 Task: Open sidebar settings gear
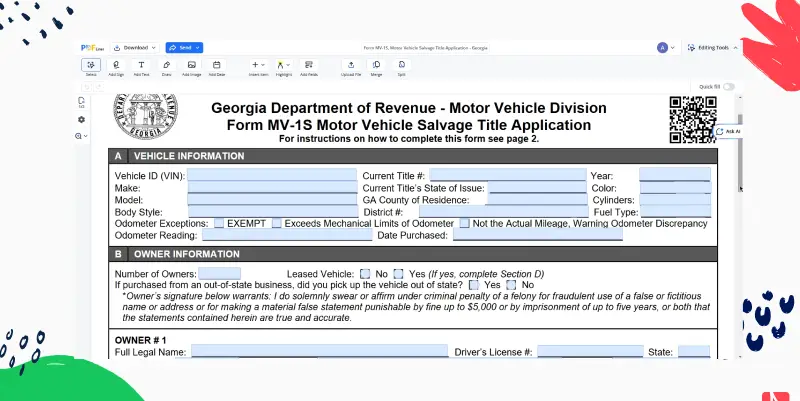pos(81,119)
